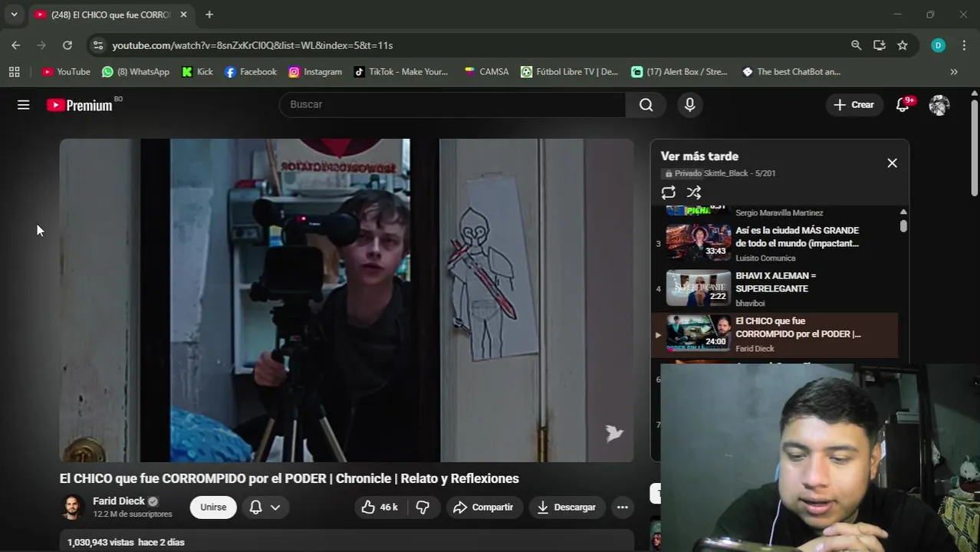Open Chrome profile D avatar
The image size is (980, 552).
pos(938,45)
